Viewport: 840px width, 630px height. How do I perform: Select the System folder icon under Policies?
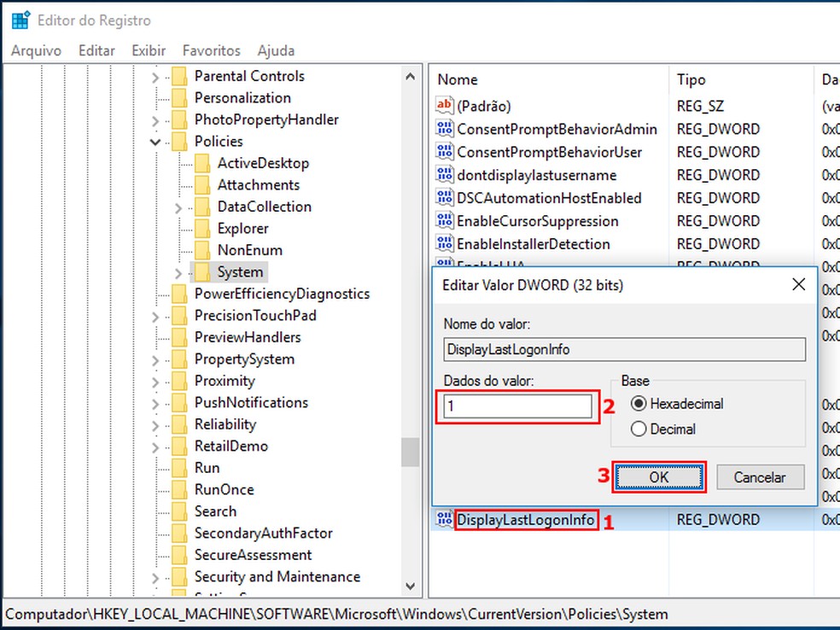pos(204,271)
